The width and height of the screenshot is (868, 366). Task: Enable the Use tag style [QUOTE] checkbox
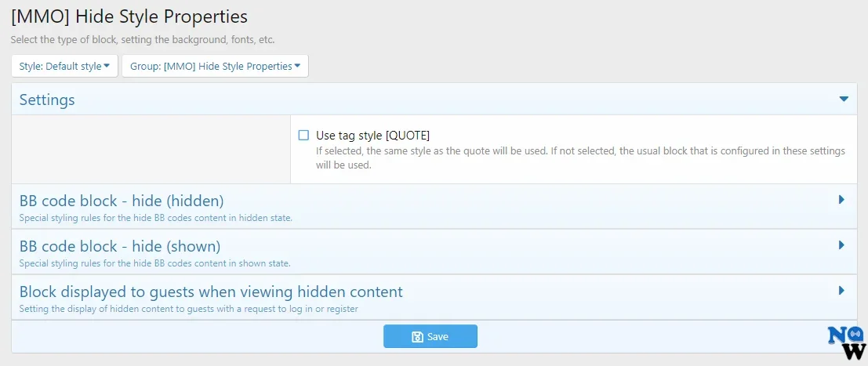coord(303,135)
